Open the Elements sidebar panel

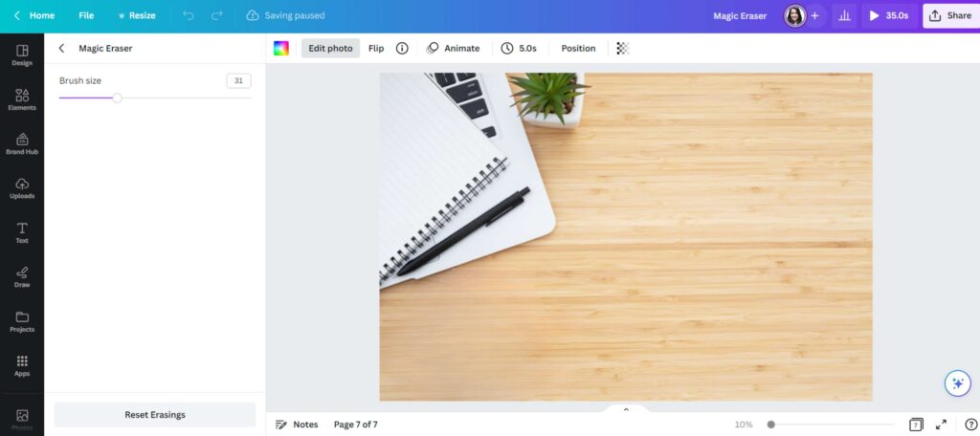[x=22, y=99]
